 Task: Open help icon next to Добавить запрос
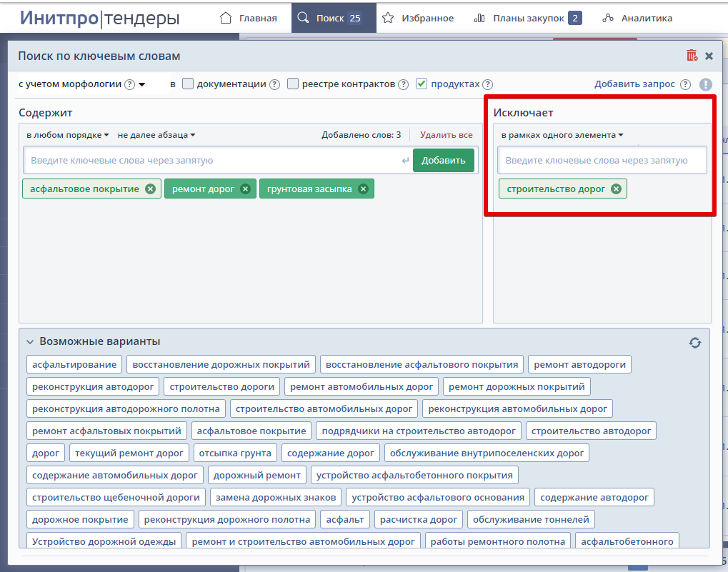coord(685,84)
